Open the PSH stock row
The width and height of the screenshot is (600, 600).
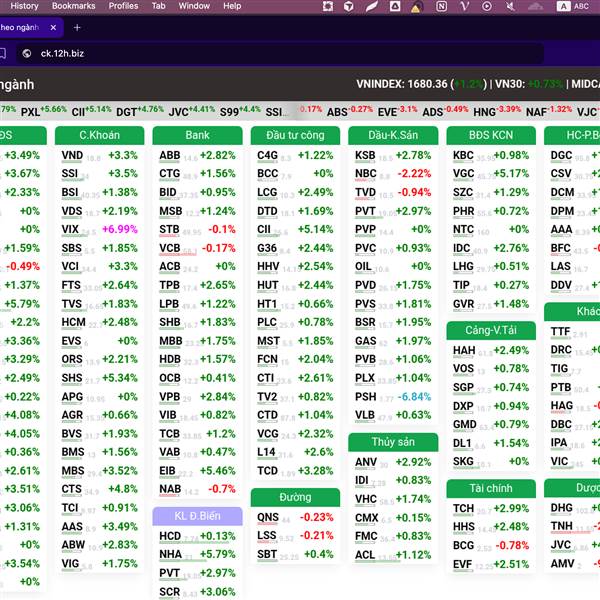pos(393,397)
